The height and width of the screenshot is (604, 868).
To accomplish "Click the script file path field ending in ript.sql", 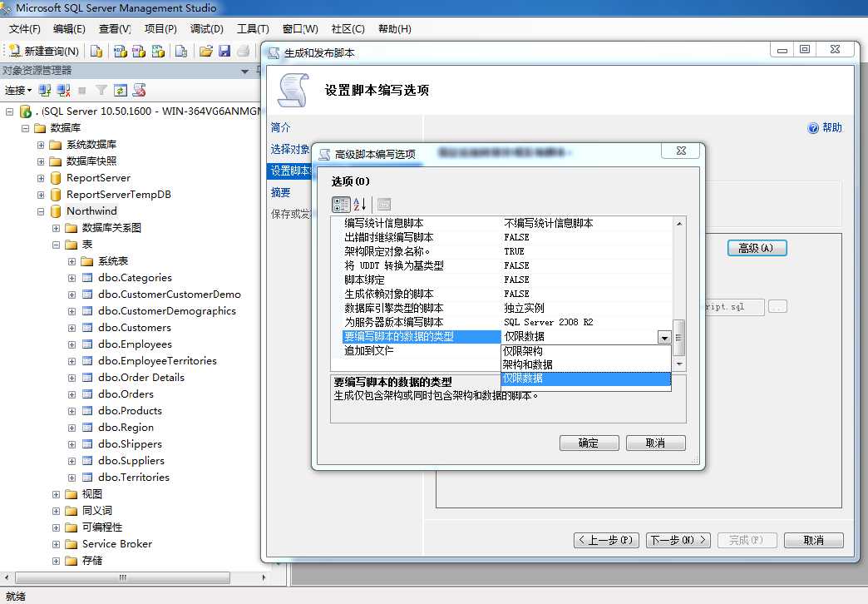I will pos(735,307).
